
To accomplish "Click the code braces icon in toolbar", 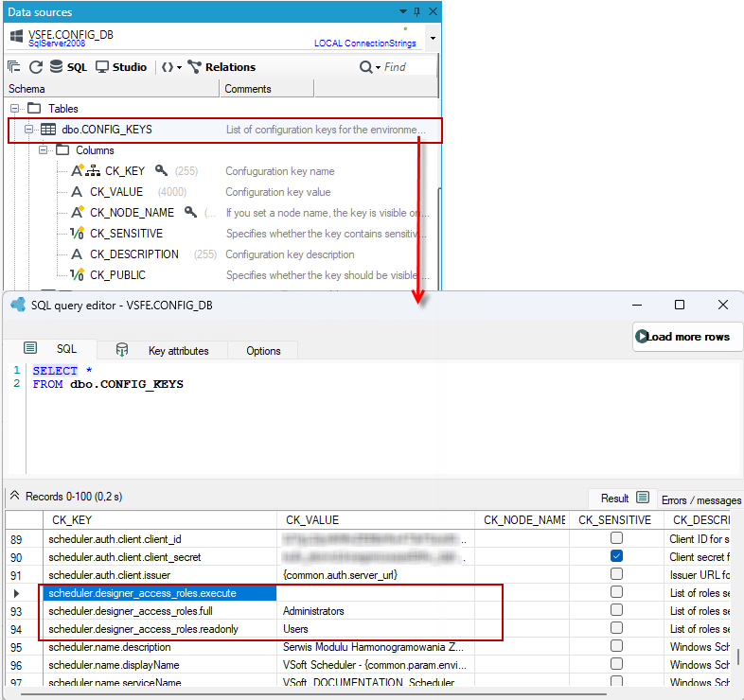I will [x=167, y=67].
